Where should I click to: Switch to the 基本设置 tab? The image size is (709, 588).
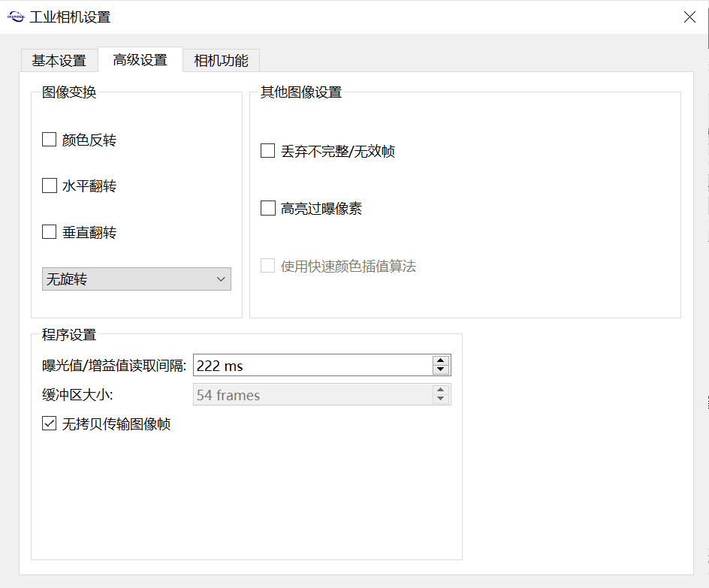point(59,61)
